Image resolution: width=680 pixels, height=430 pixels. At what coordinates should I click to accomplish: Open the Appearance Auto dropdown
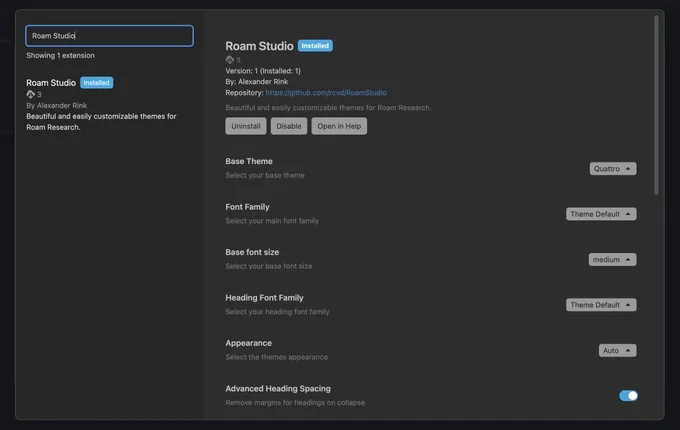(x=617, y=350)
